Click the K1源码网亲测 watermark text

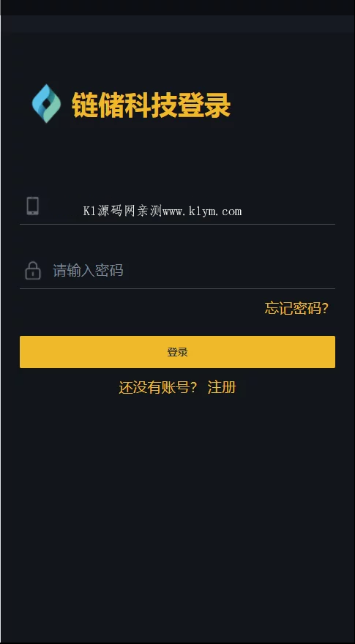click(x=123, y=211)
